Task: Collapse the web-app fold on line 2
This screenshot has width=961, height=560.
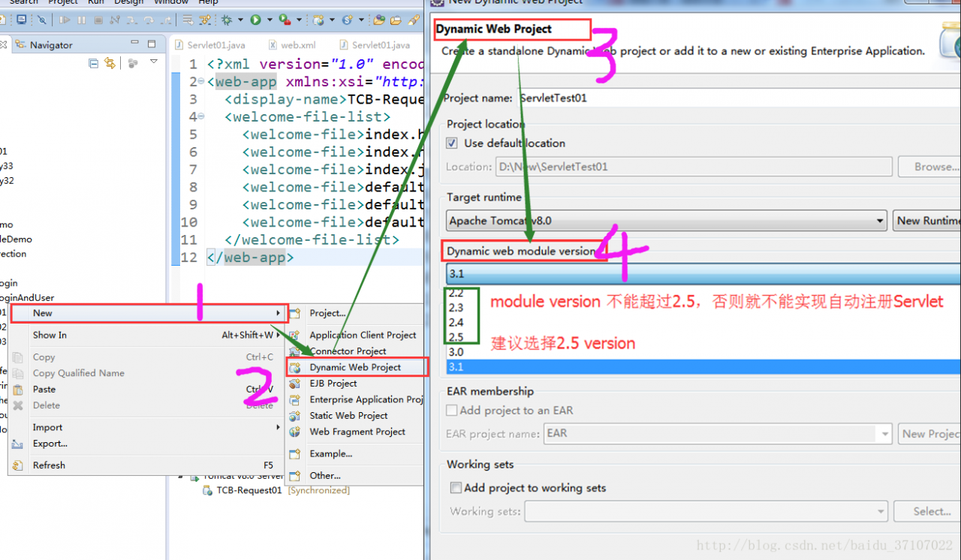Action: (x=201, y=82)
